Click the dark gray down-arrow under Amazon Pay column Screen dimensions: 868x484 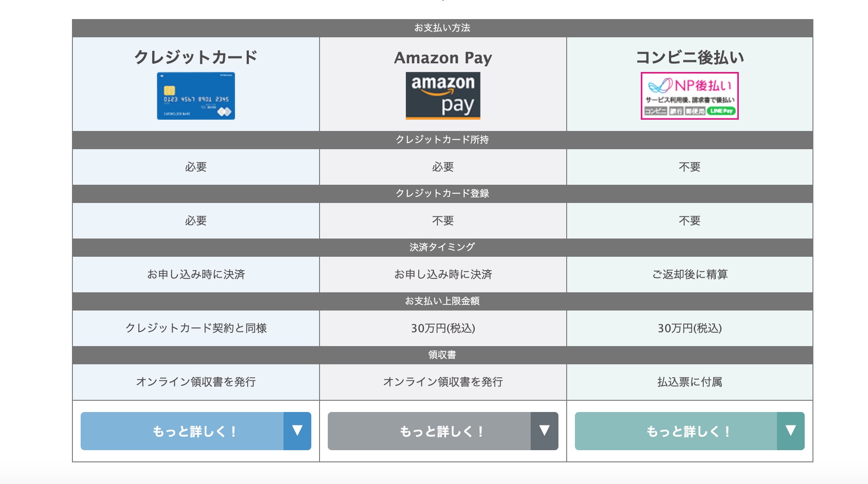tap(544, 431)
